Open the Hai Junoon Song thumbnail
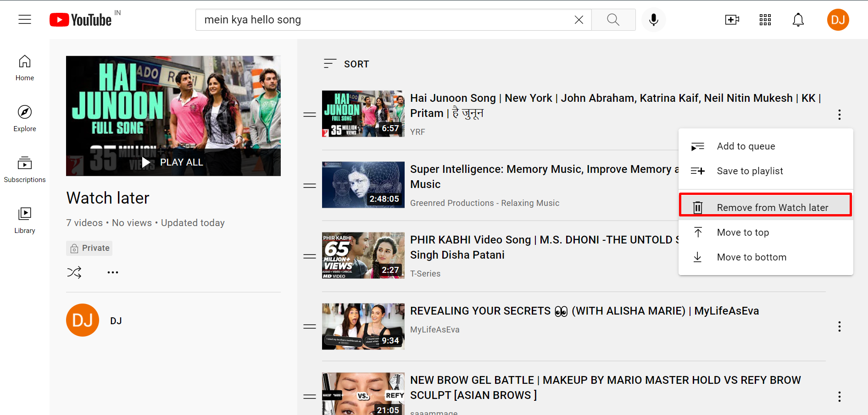 coord(363,114)
